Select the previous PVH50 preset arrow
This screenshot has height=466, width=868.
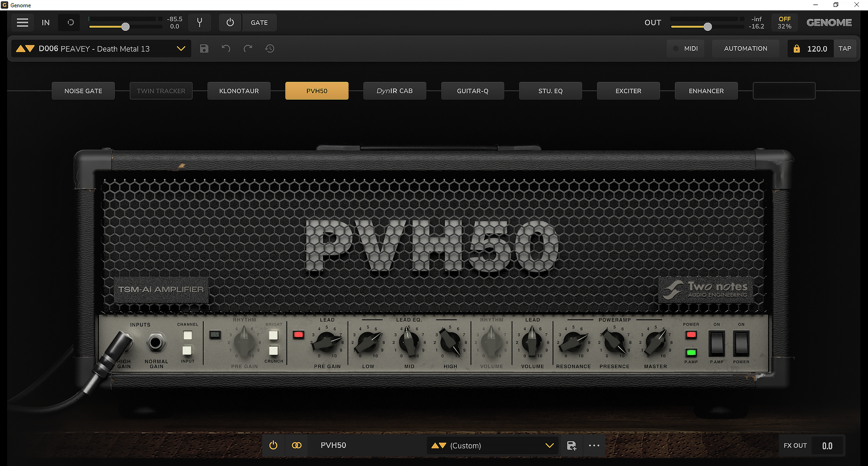tap(435, 446)
